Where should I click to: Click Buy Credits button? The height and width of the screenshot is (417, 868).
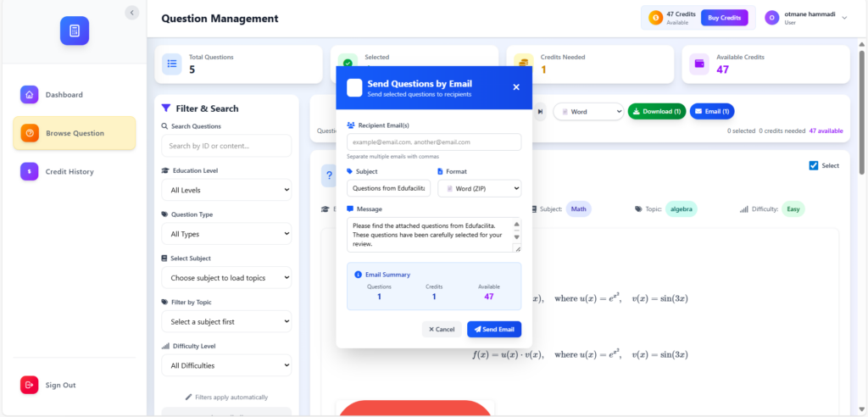pyautogui.click(x=724, y=18)
